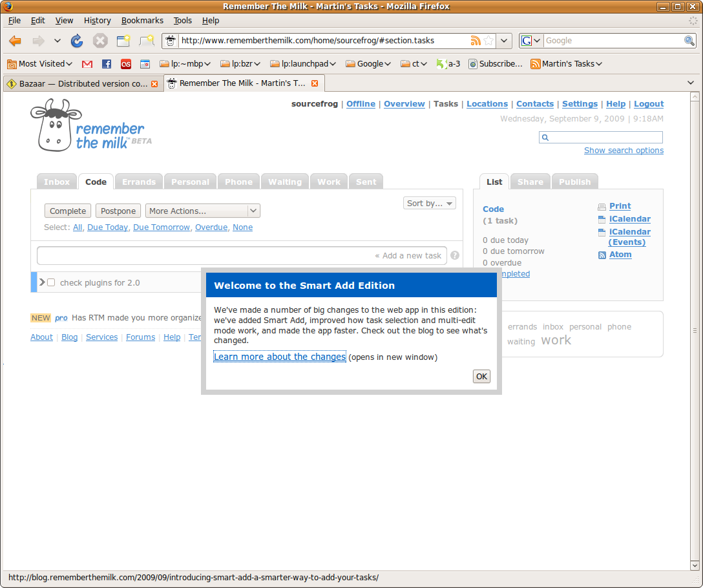Open the Overview link
The width and height of the screenshot is (703, 588).
click(404, 103)
